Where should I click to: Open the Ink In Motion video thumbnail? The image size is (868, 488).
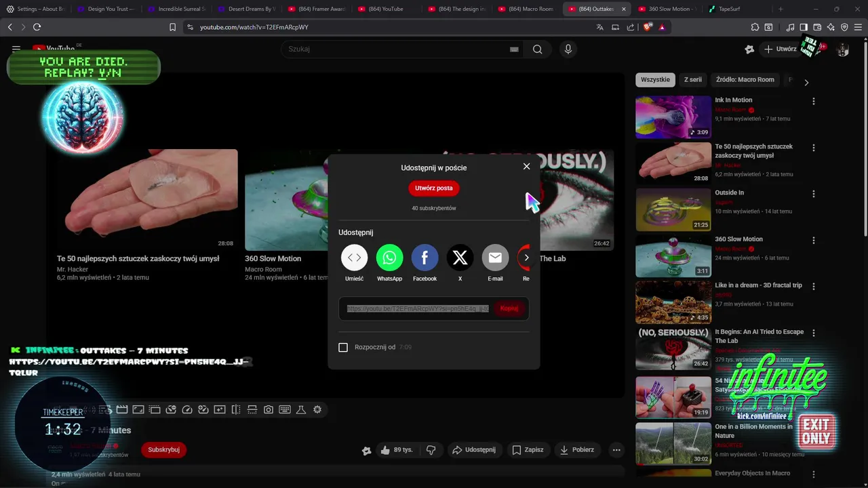[673, 117]
